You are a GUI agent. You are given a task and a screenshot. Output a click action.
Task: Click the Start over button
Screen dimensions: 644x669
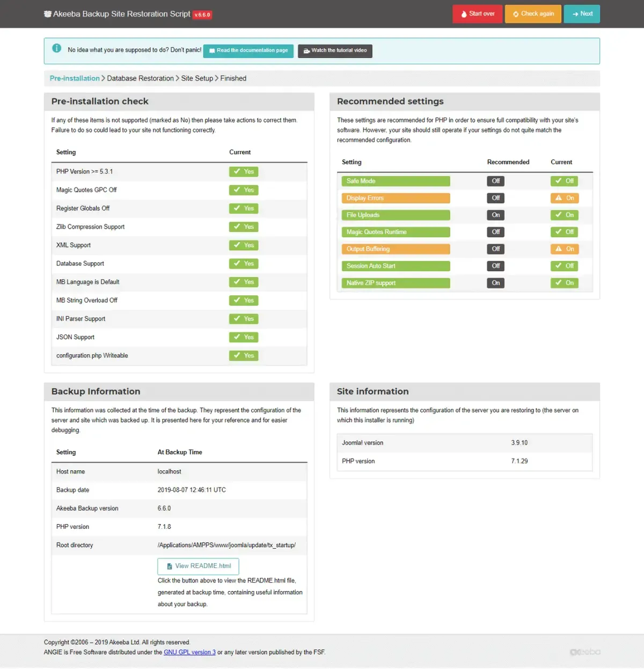tap(477, 14)
